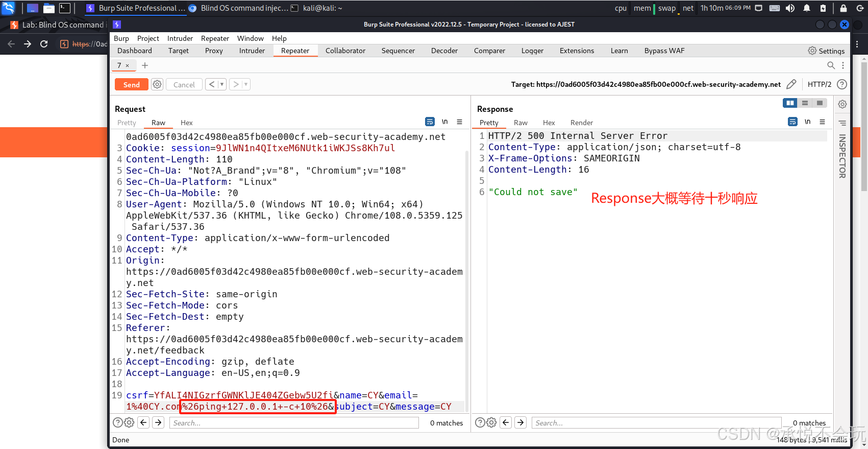The image size is (868, 449).
Task: Click the orange Send button
Action: click(131, 85)
